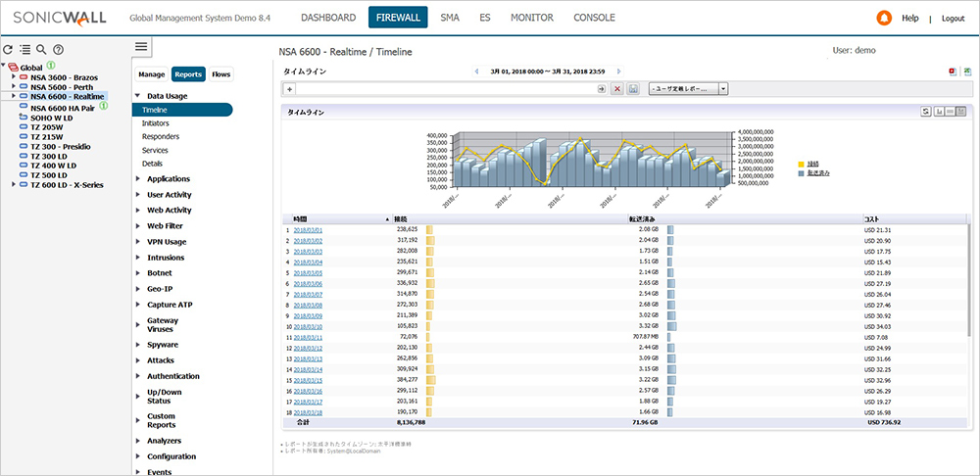Click the SOHO W LD device icon
Viewport: 980px width, 476px height.
coord(24,117)
